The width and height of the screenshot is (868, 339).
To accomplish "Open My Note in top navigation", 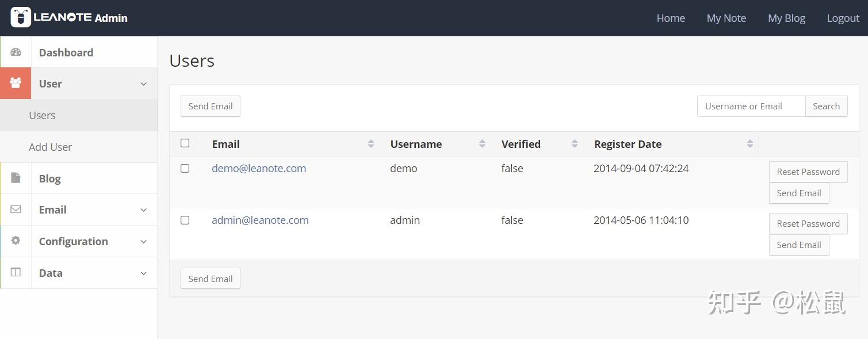I will point(726,18).
